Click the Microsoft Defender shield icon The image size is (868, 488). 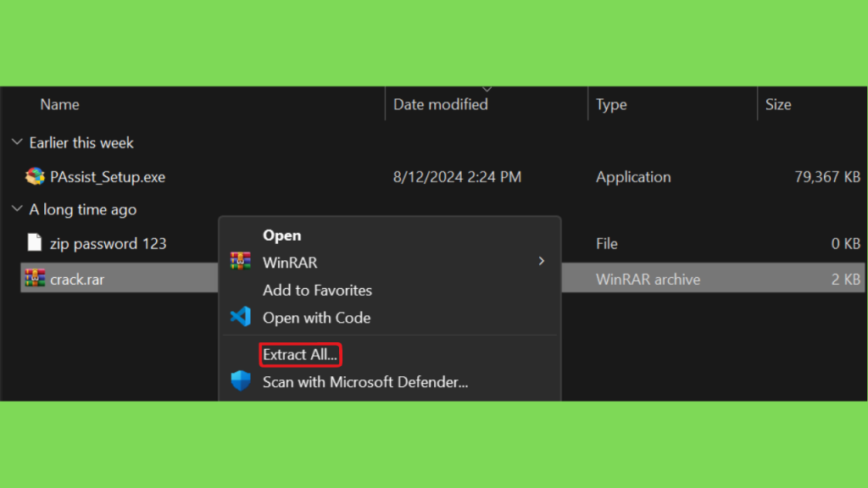(240, 380)
